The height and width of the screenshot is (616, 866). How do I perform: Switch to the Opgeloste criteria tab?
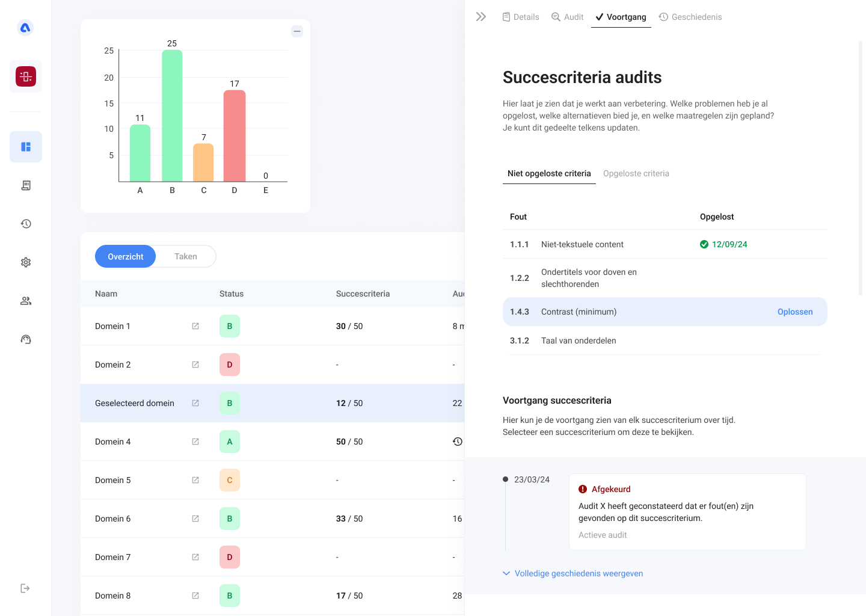coord(636,173)
